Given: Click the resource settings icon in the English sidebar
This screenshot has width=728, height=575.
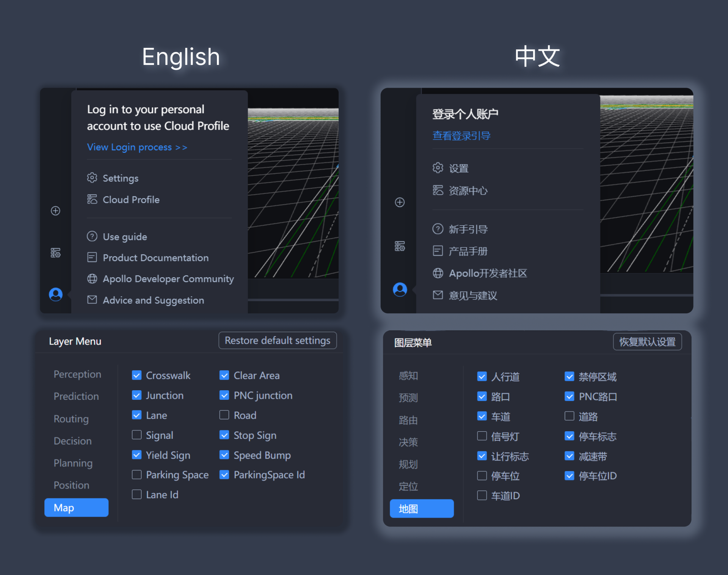Looking at the screenshot, I should 56,253.
